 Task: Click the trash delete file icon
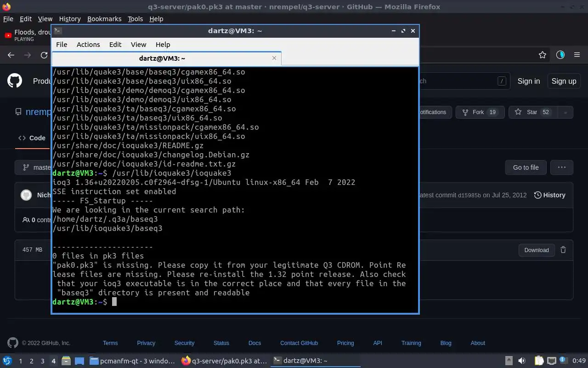tap(563, 250)
